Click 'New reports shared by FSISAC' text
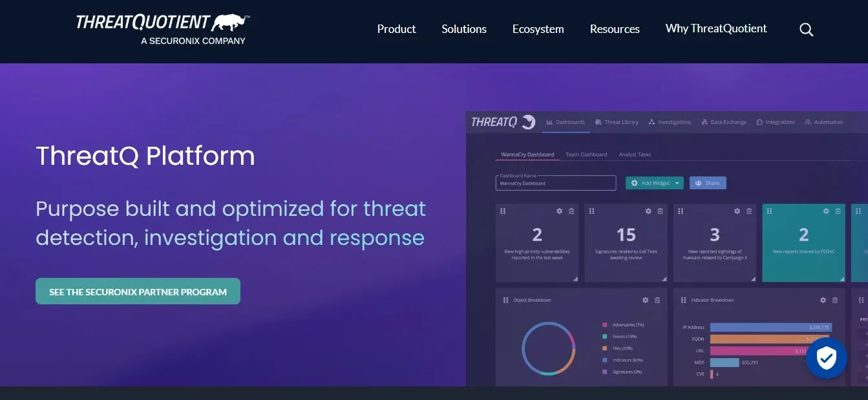The height and width of the screenshot is (400, 868). pyautogui.click(x=803, y=251)
